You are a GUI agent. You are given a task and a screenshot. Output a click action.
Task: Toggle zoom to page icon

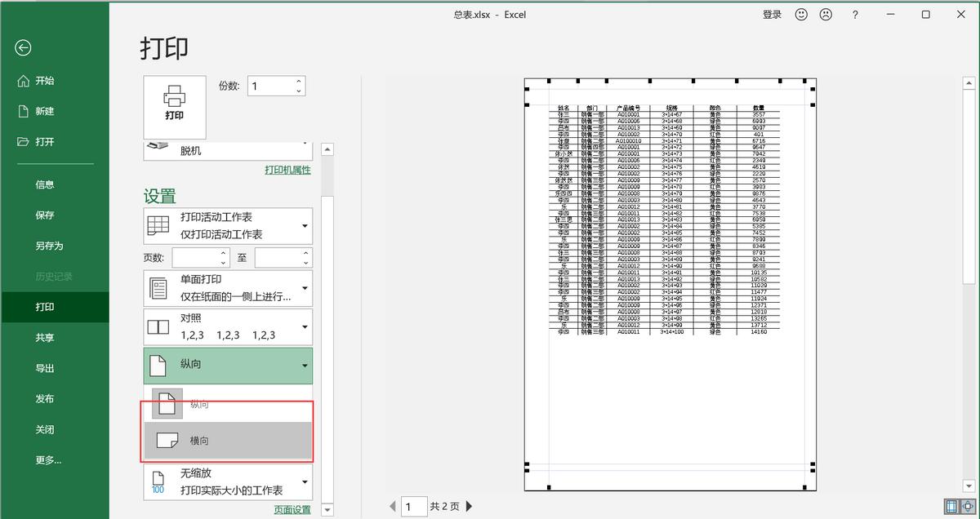(968, 507)
